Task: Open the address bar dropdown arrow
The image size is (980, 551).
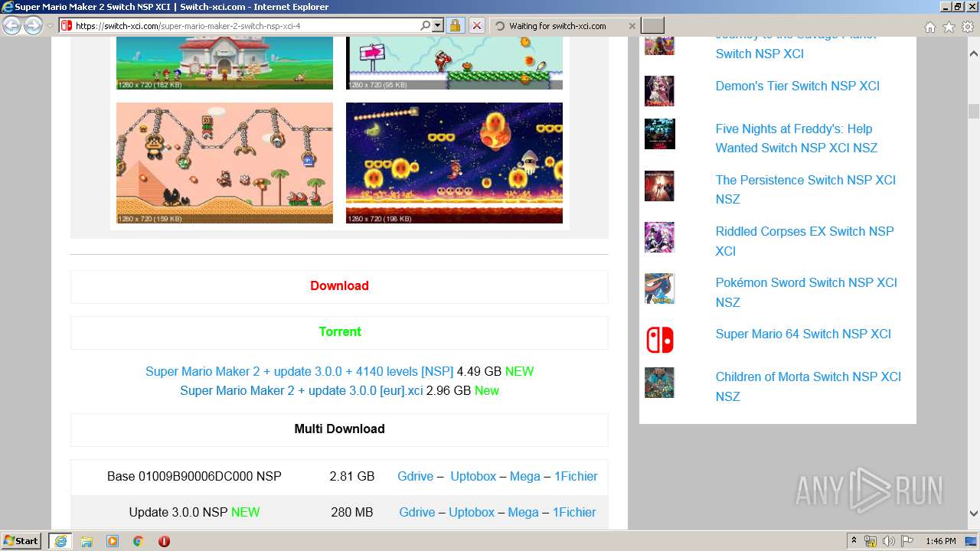Action: tap(438, 25)
